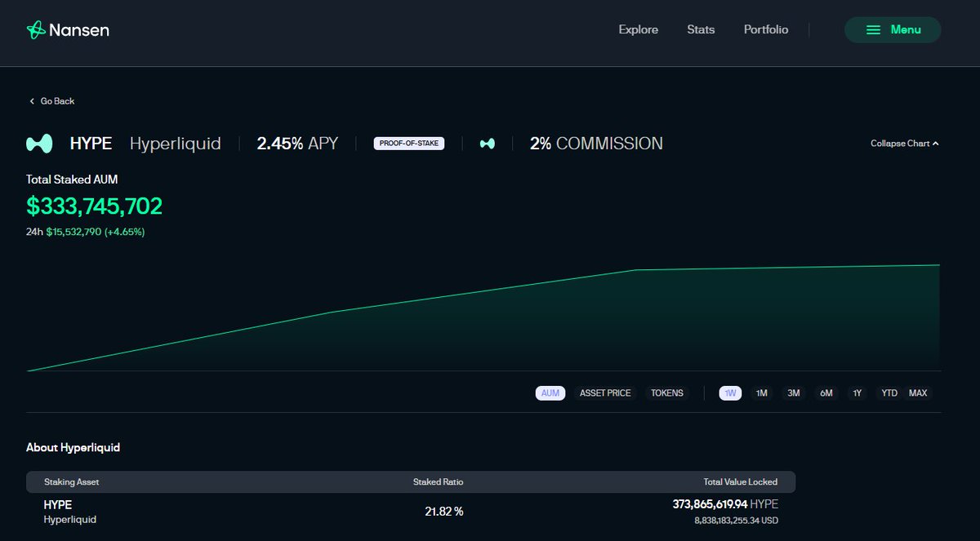Click the Staking Asset column header

[x=71, y=482]
